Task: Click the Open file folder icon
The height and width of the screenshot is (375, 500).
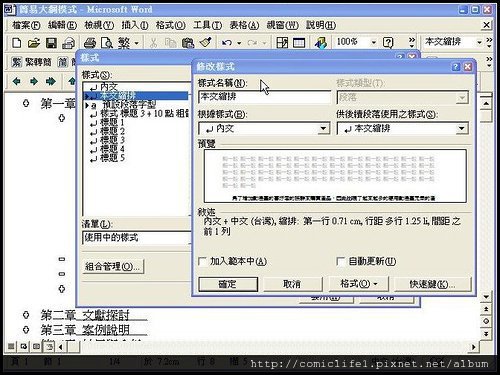Action: click(x=34, y=43)
